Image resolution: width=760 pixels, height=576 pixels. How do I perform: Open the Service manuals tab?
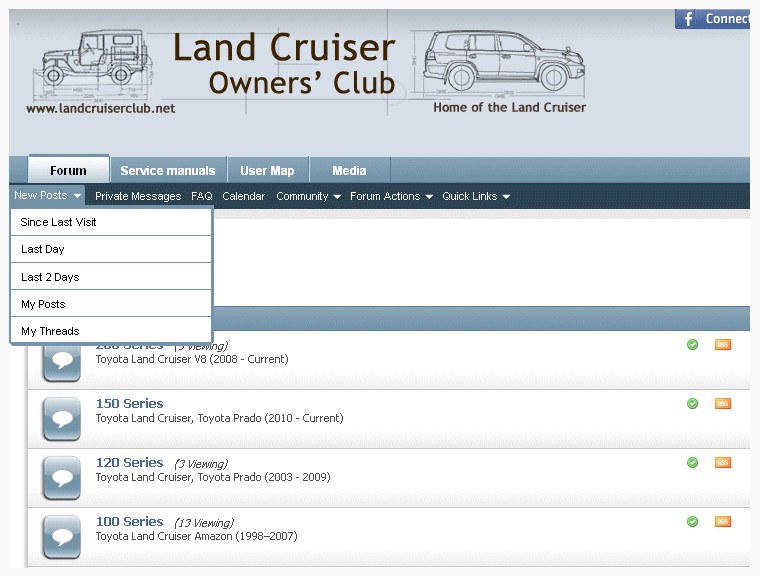click(168, 171)
